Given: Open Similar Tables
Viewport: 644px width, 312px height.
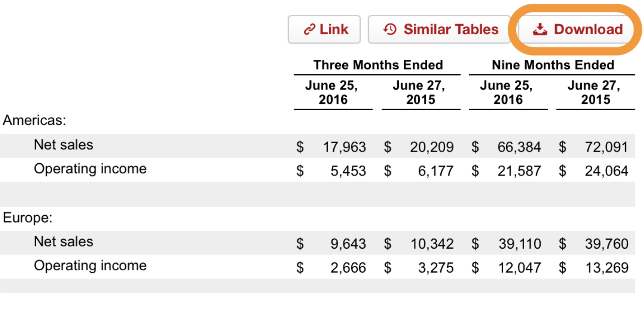Looking at the screenshot, I should [450, 29].
